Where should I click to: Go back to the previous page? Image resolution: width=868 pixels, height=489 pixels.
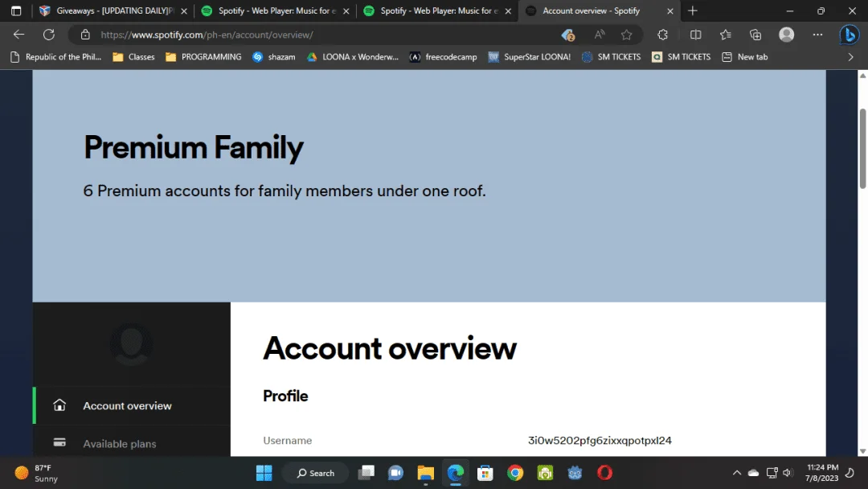(18, 35)
